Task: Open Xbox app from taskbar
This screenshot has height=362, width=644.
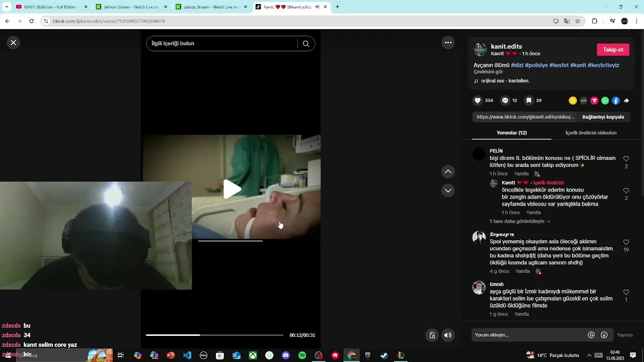Action: point(253,355)
